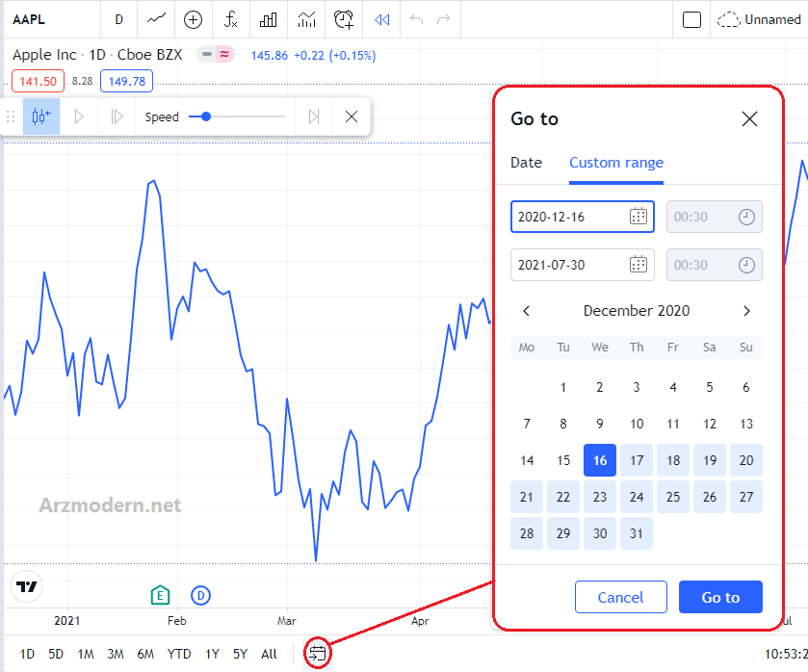Jump replay to real-time
Screen dimensions: 808x672
[x=314, y=116]
